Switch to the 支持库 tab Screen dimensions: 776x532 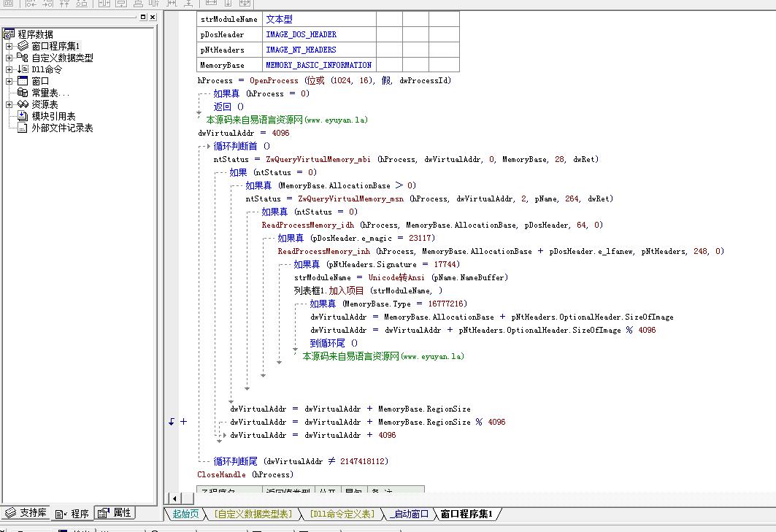point(26,513)
